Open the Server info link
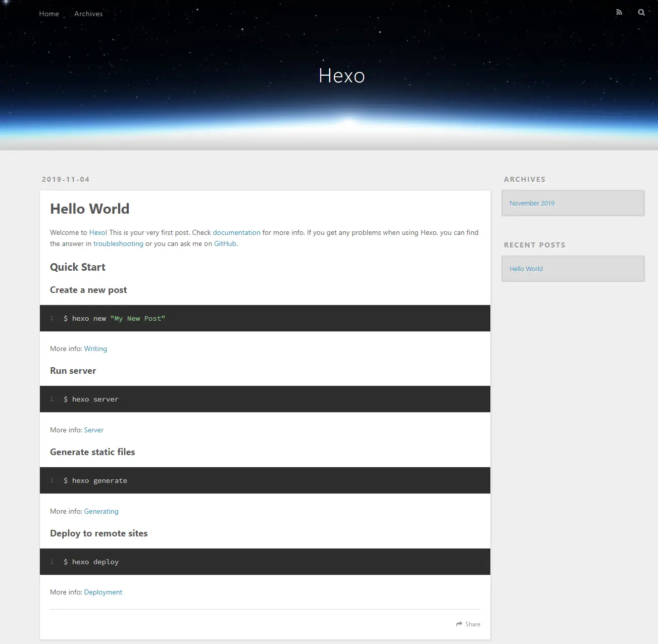This screenshot has height=644, width=658. [93, 430]
